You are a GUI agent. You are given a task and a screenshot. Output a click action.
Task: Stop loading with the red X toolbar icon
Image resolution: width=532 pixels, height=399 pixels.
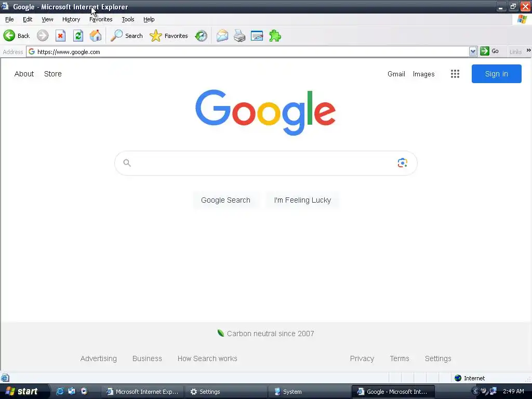coord(60,36)
